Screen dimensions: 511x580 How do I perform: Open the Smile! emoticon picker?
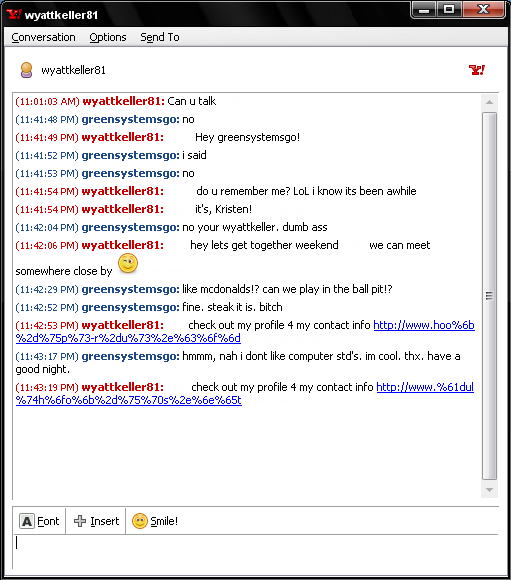pos(155,521)
